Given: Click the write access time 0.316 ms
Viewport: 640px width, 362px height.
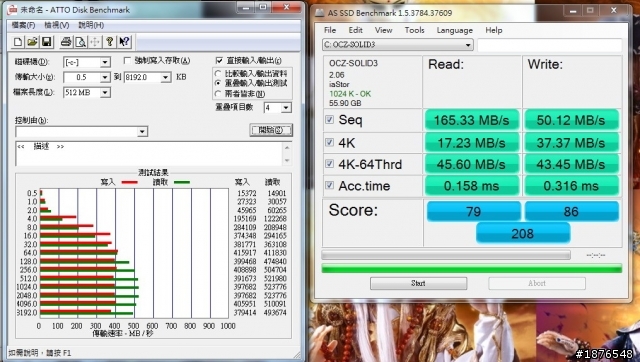Looking at the screenshot, I should (571, 186).
